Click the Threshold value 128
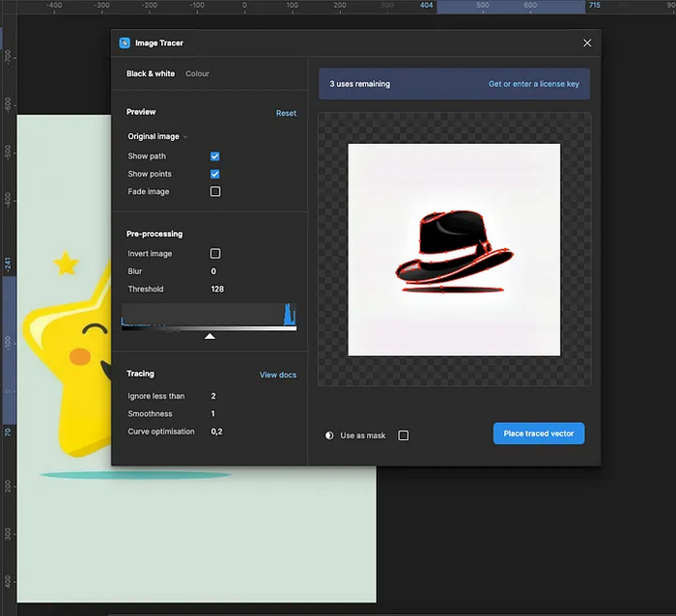The height and width of the screenshot is (616, 676). click(217, 289)
